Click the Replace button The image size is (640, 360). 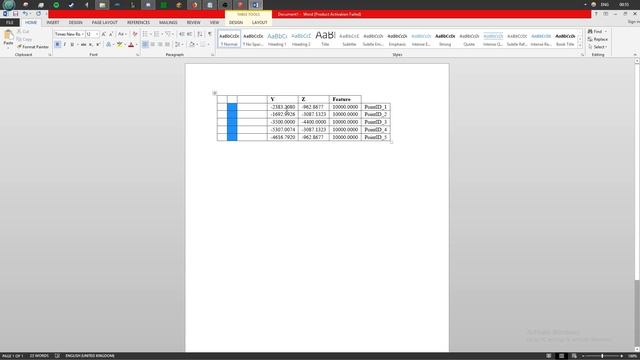598,39
